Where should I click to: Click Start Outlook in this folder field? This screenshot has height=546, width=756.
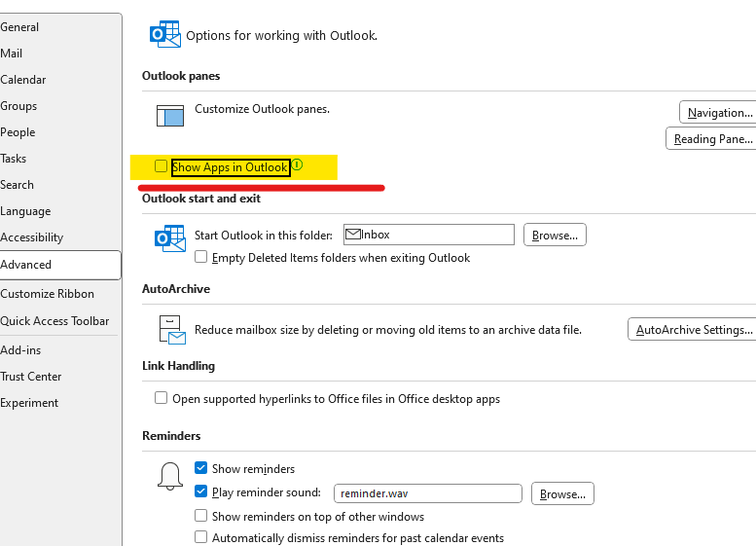click(x=429, y=235)
